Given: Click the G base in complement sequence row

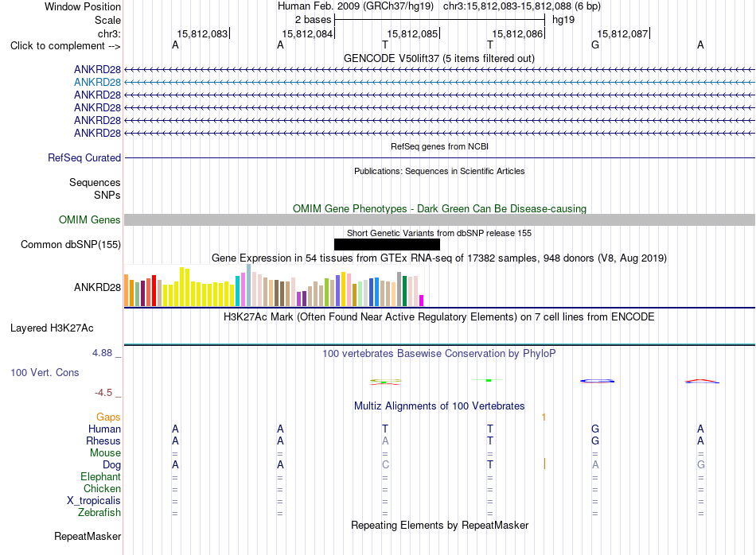Looking at the screenshot, I should (x=595, y=45).
